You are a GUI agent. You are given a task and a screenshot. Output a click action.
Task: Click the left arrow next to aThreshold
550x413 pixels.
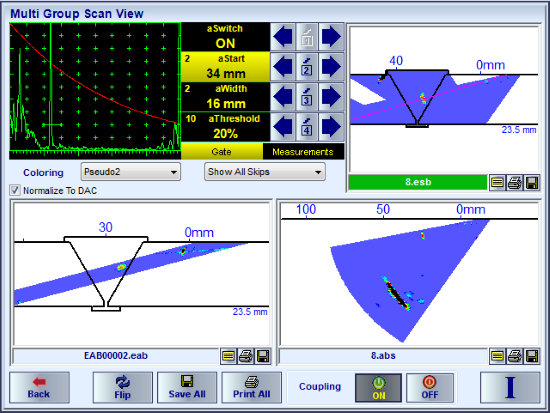[x=283, y=127]
